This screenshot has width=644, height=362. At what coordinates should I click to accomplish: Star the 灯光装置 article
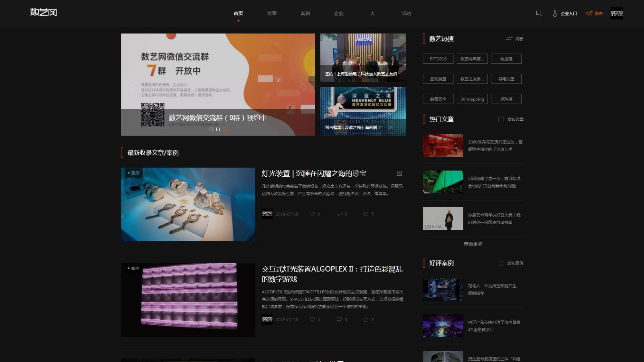point(365,214)
